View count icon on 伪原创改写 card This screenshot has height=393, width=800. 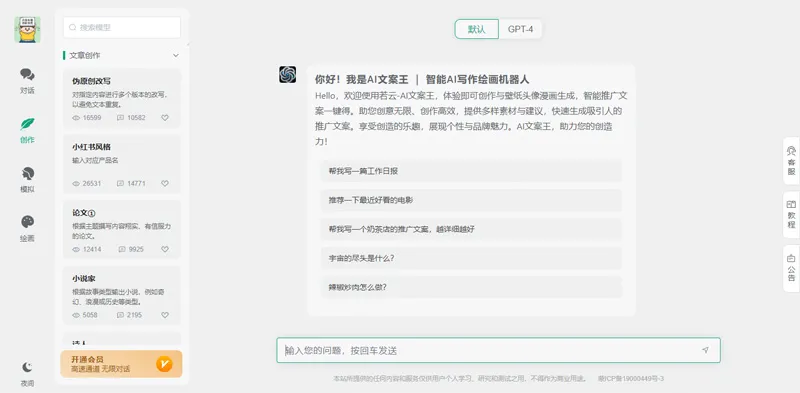[x=76, y=118]
